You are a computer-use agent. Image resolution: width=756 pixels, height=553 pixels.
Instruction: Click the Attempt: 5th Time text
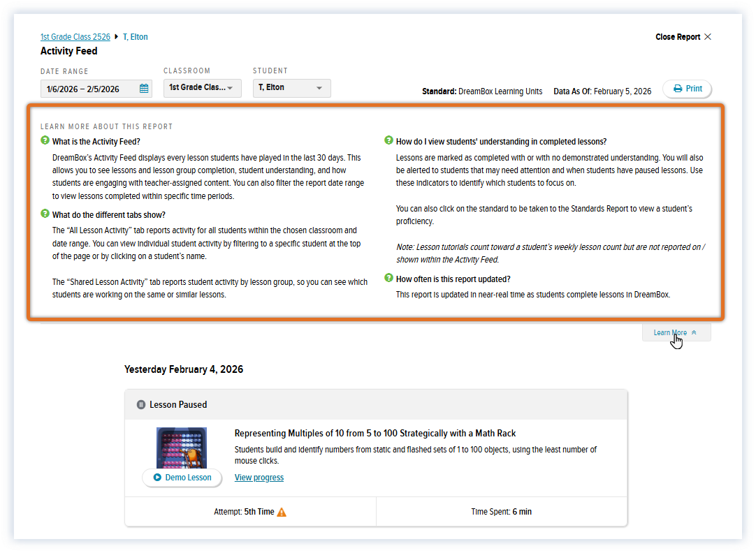pyautogui.click(x=244, y=512)
